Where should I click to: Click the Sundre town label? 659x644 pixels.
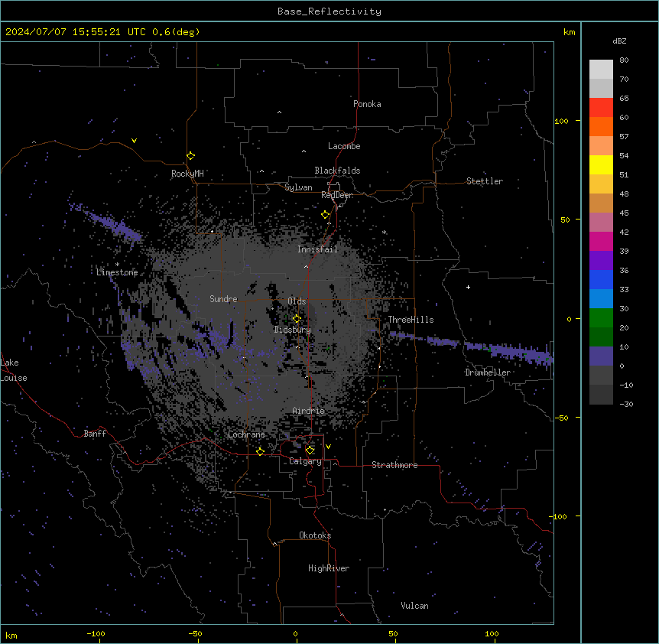tap(223, 299)
